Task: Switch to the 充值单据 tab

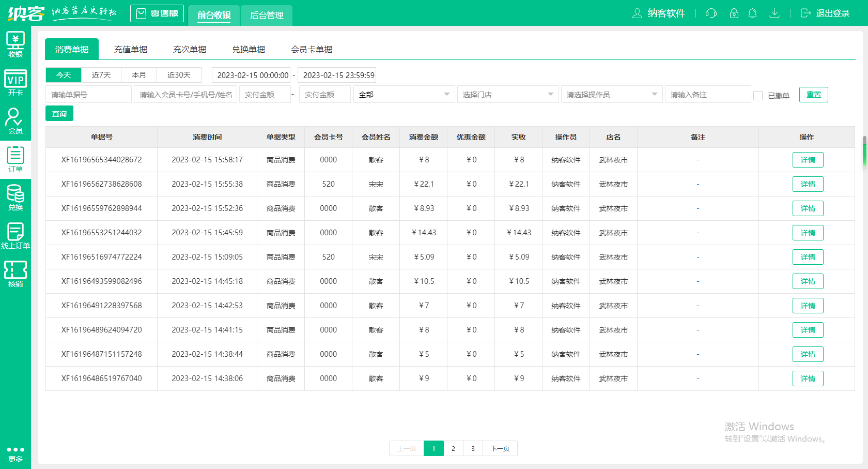Action: pyautogui.click(x=131, y=50)
